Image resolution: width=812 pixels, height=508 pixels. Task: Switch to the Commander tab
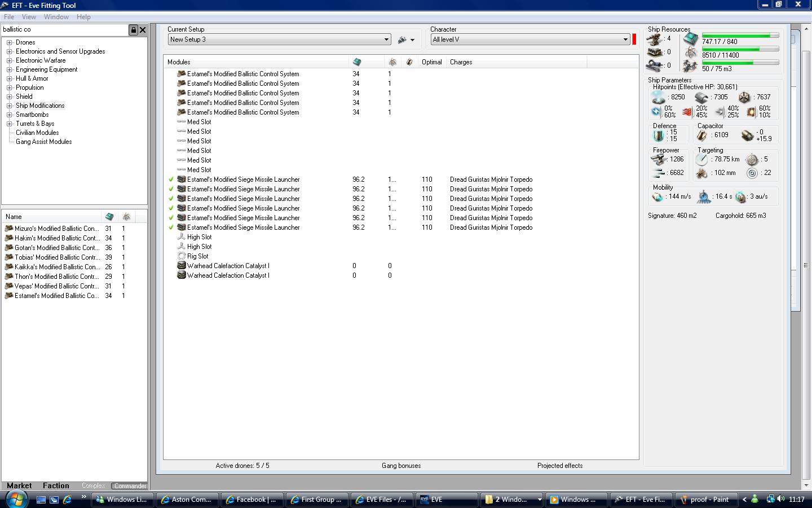point(130,486)
